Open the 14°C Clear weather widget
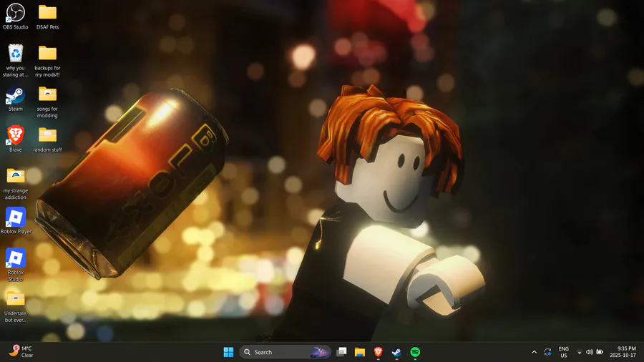644x362 pixels. pos(21,352)
